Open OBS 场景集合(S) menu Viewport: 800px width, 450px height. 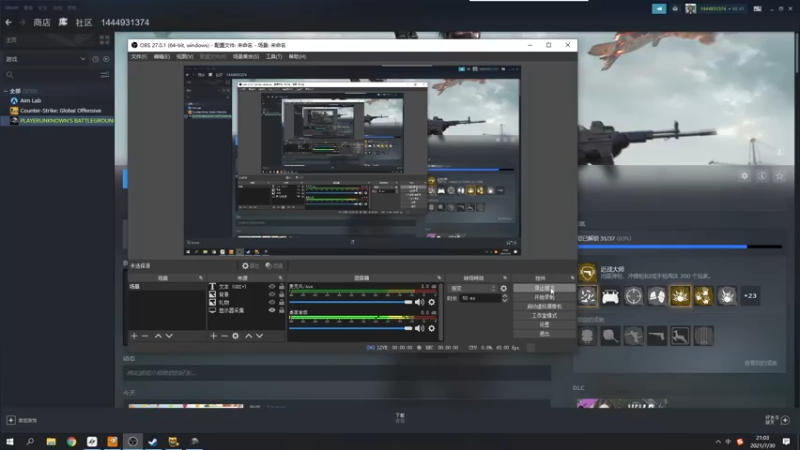pos(246,57)
